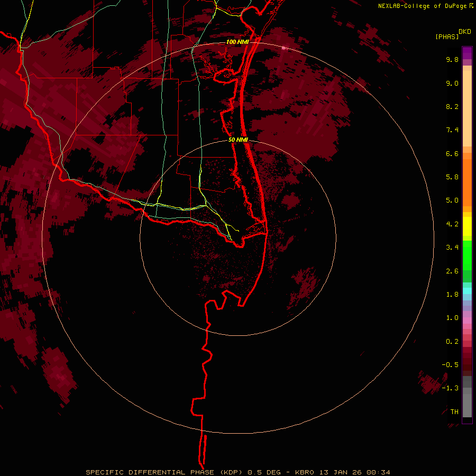476x476 pixels.
Task: Click the KDP product caption at bottom
Action: [x=238, y=472]
